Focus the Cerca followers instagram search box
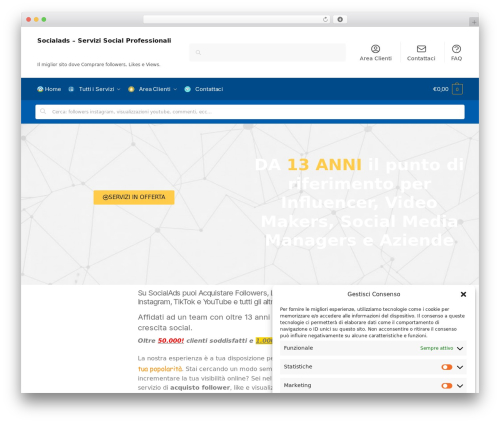 point(250,112)
